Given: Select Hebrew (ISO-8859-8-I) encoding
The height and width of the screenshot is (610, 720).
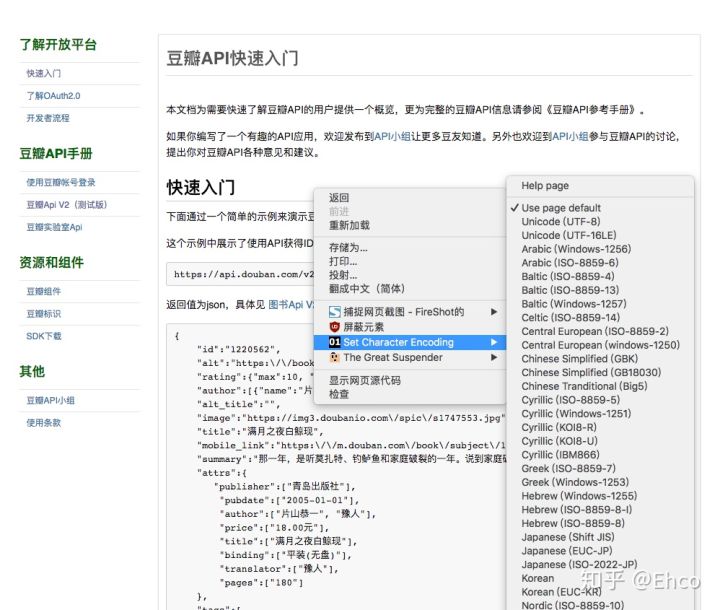Looking at the screenshot, I should pos(577,510).
